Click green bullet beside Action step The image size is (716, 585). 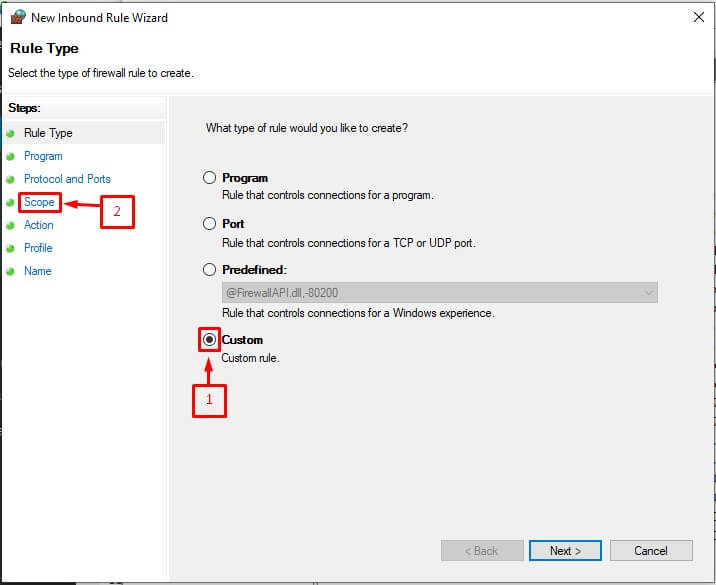11,225
